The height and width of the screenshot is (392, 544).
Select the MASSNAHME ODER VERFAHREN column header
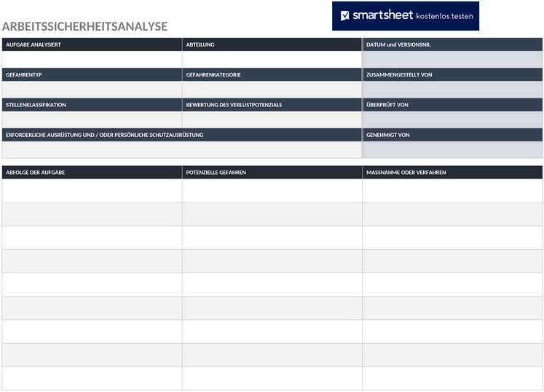point(452,173)
